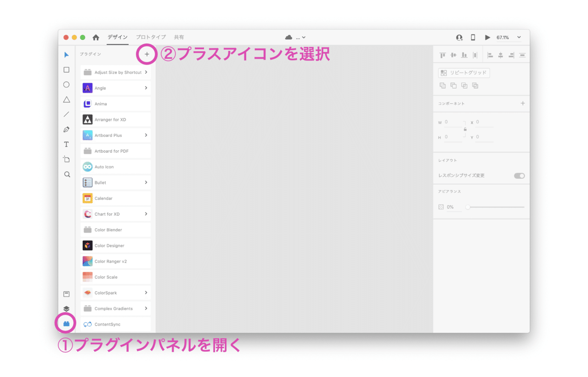The width and height of the screenshot is (588, 377).
Task: Expand the Adjust Size by Shortcut submenu
Action: click(x=146, y=72)
